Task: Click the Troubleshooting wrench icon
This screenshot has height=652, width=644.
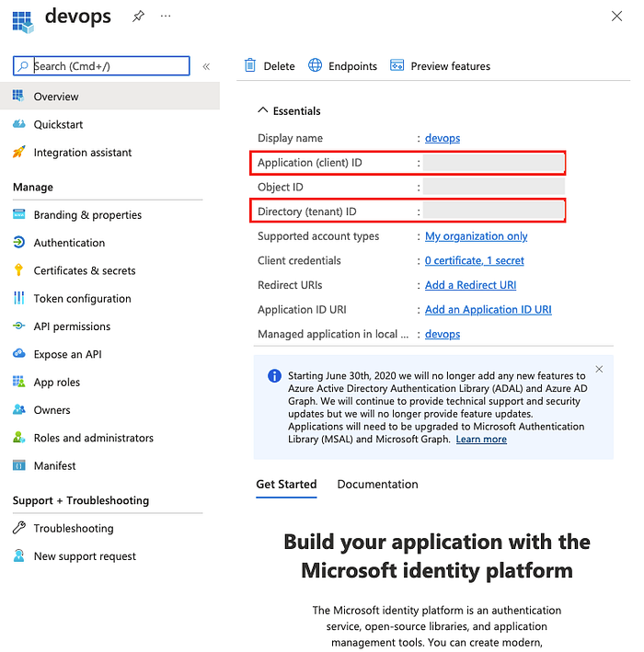Action: (x=18, y=528)
